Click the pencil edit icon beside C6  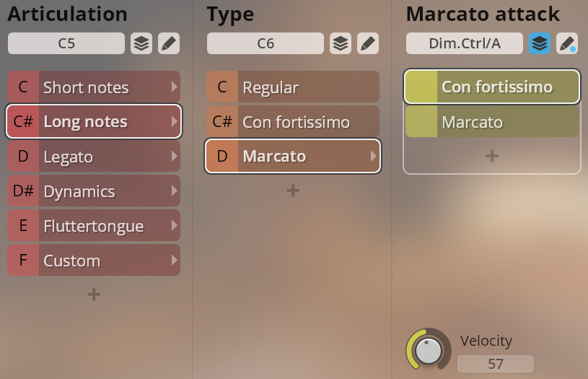pyautogui.click(x=367, y=43)
